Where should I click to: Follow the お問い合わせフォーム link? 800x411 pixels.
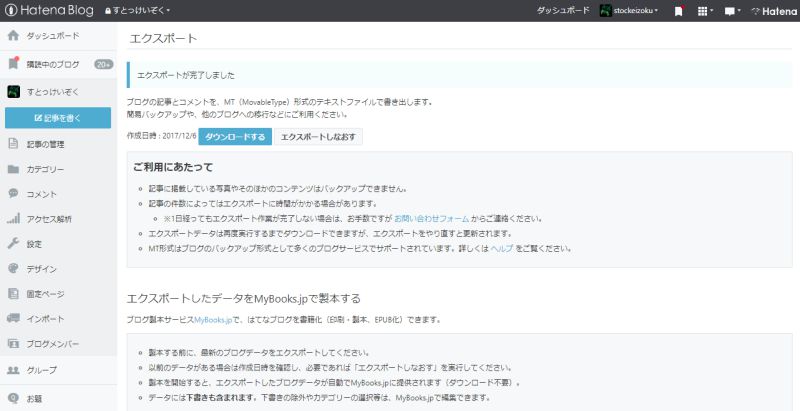(432, 219)
